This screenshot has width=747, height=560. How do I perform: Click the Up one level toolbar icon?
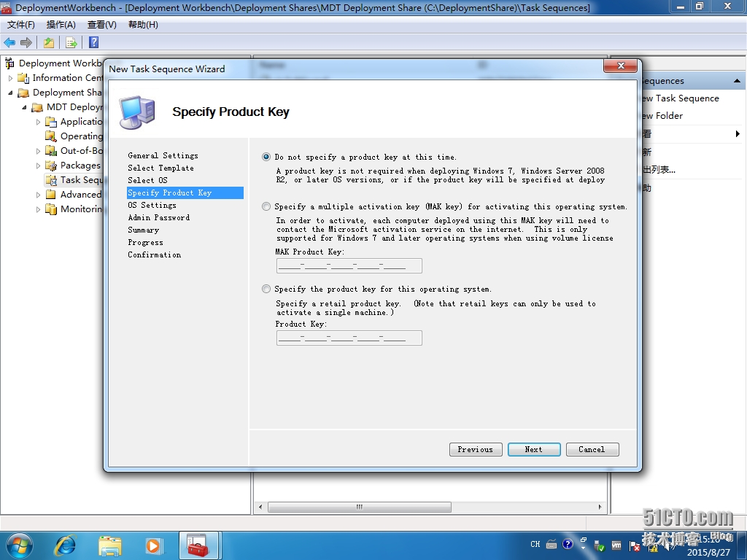[x=49, y=42]
